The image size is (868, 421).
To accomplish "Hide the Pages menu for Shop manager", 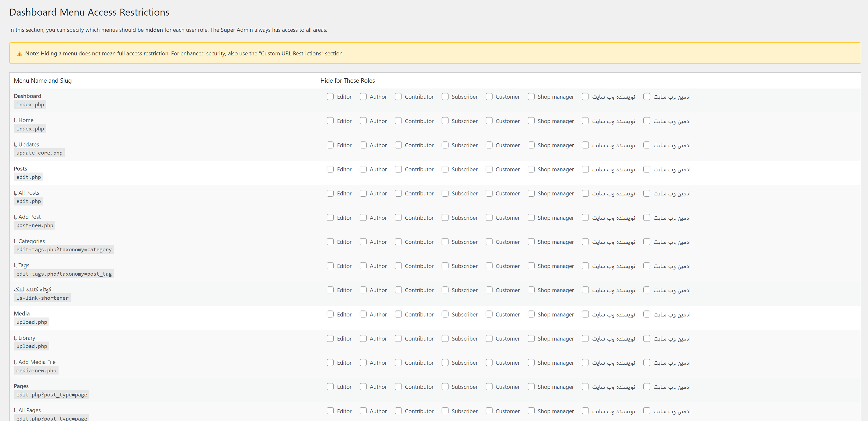I will click(531, 387).
